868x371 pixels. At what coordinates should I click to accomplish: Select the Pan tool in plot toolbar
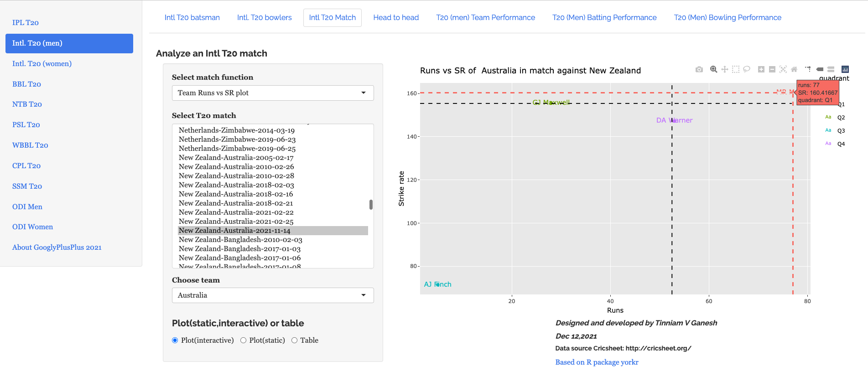click(x=724, y=69)
